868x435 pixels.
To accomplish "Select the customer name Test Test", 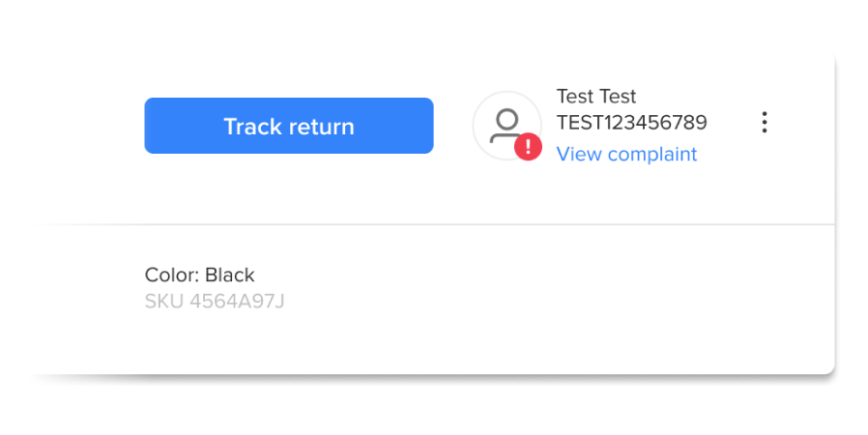I will click(x=596, y=97).
